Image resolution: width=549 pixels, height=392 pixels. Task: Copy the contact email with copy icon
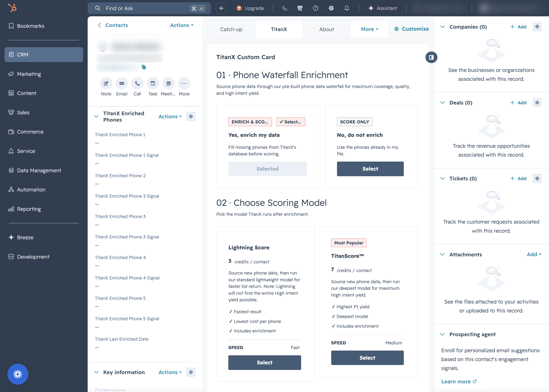click(x=144, y=67)
